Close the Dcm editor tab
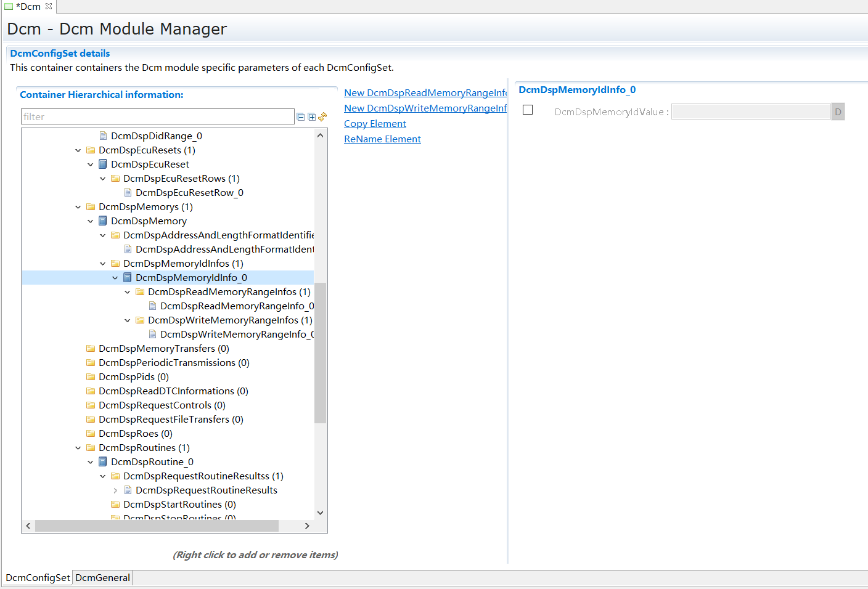868x589 pixels. (49, 6)
